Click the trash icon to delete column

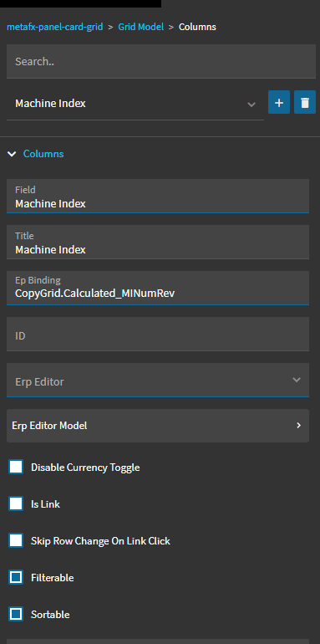point(305,102)
